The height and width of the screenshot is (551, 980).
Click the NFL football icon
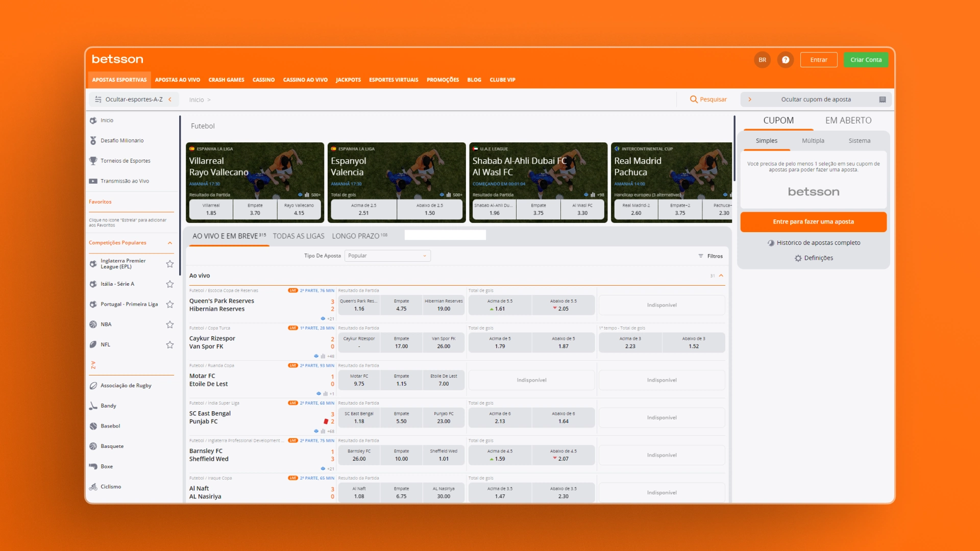point(93,345)
